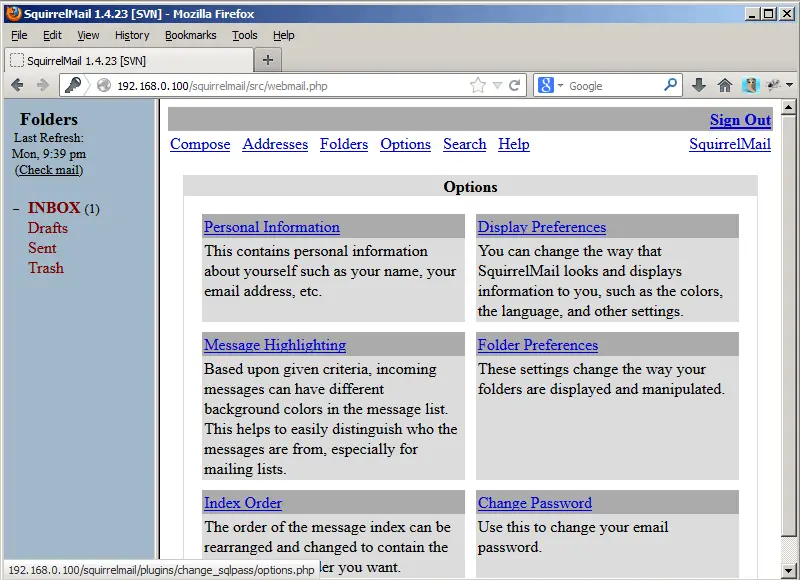
Task: Click the Options heading text
Action: [x=470, y=187]
